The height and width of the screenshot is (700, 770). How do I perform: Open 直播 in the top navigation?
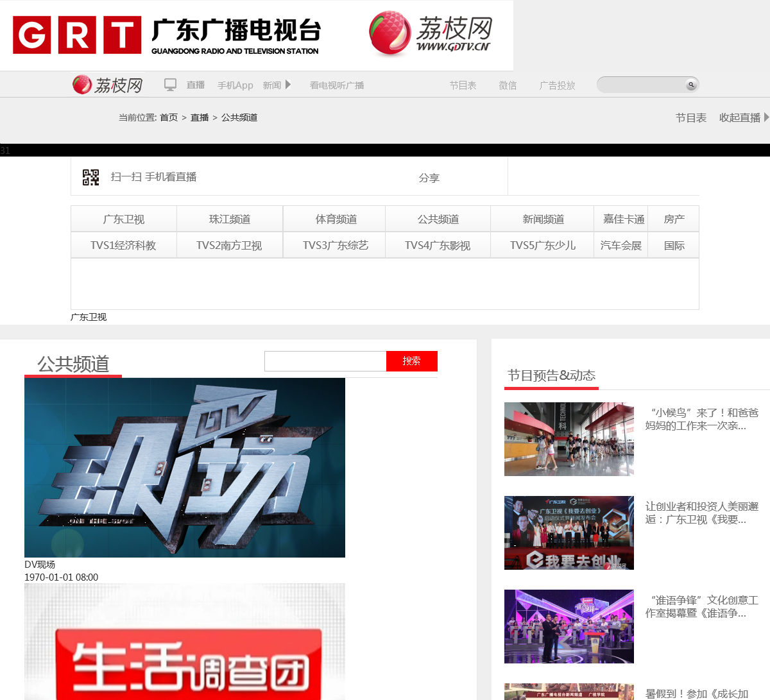click(x=196, y=85)
